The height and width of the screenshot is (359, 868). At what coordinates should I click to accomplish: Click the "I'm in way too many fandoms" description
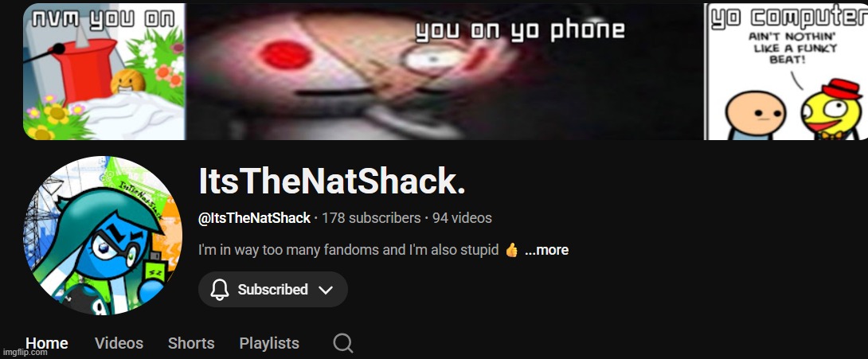pos(348,250)
